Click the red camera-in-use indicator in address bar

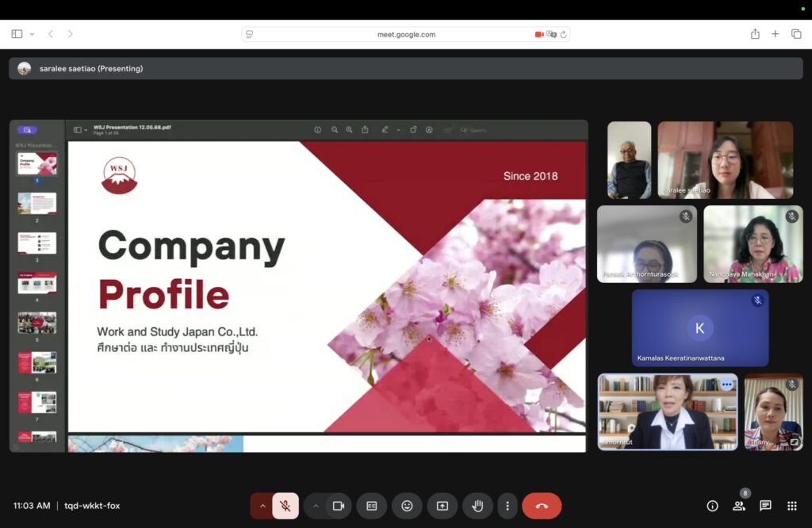(539, 34)
